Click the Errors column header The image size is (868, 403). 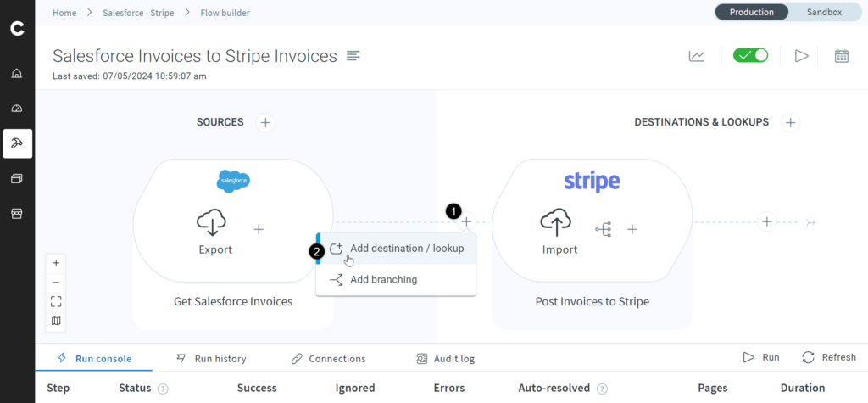pos(449,388)
